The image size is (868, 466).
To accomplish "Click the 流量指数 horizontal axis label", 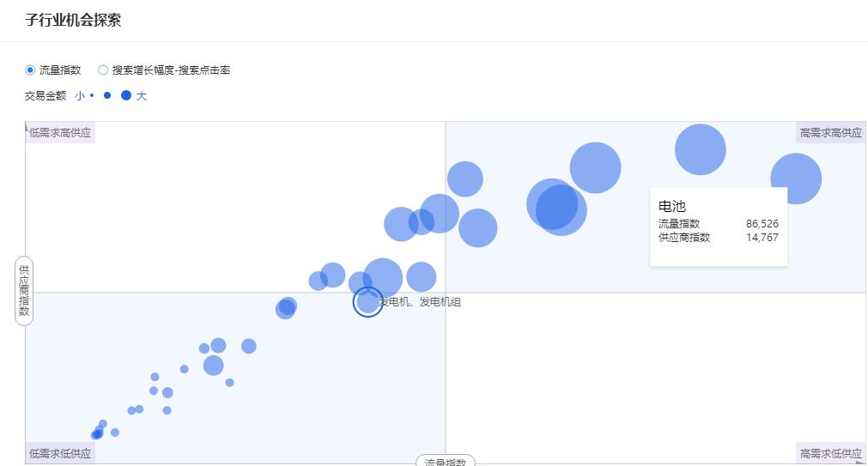I will tap(445, 462).
